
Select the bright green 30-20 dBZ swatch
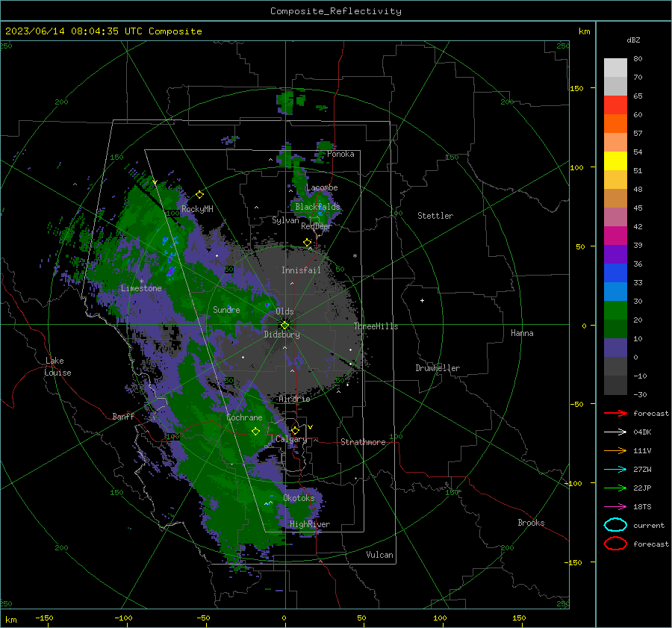(x=615, y=311)
